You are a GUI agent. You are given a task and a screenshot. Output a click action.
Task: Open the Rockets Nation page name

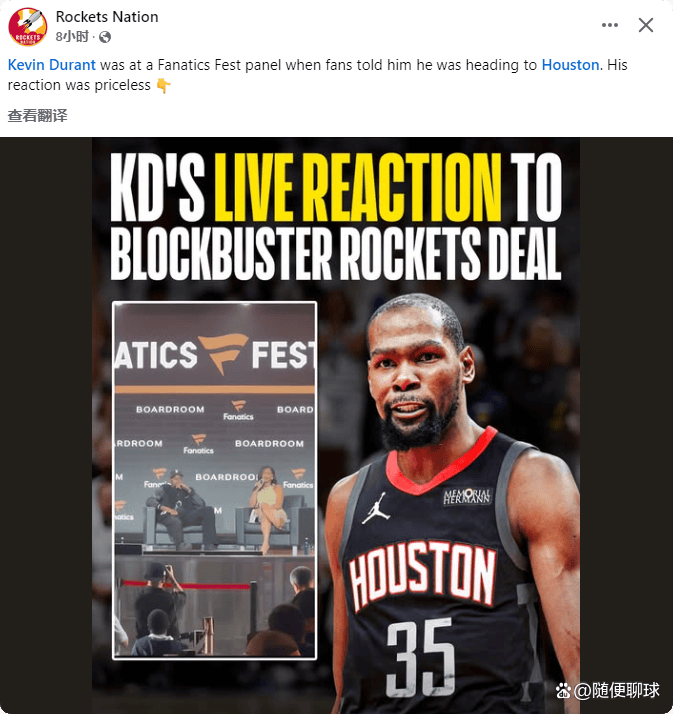107,17
